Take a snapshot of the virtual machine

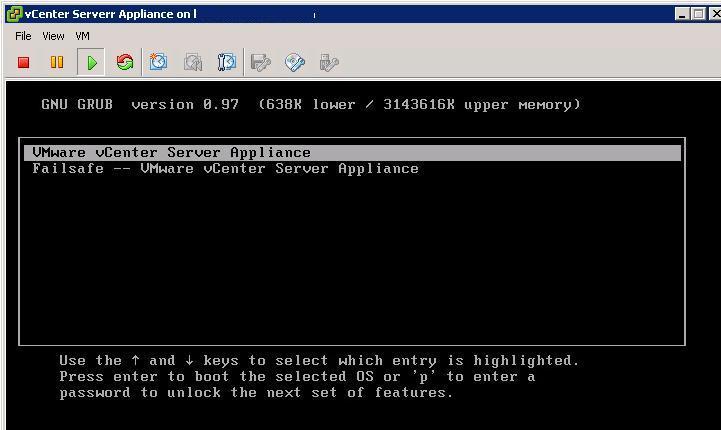coord(158,62)
